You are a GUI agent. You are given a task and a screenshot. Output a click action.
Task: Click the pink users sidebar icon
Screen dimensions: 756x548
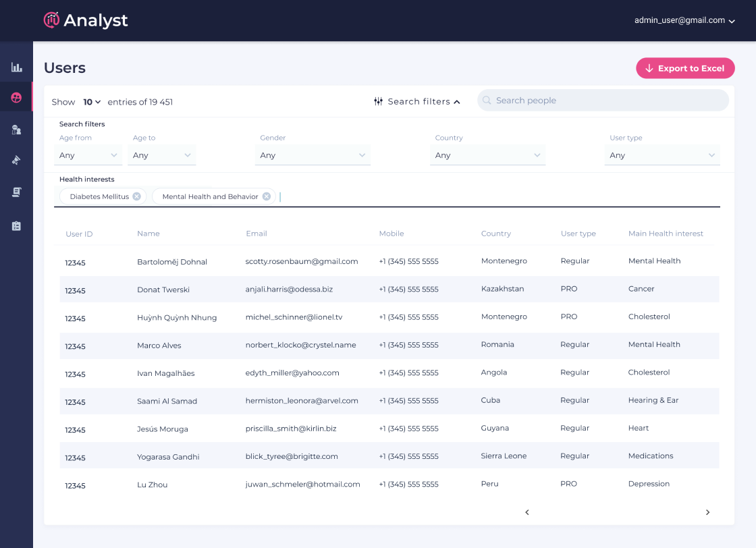16,98
